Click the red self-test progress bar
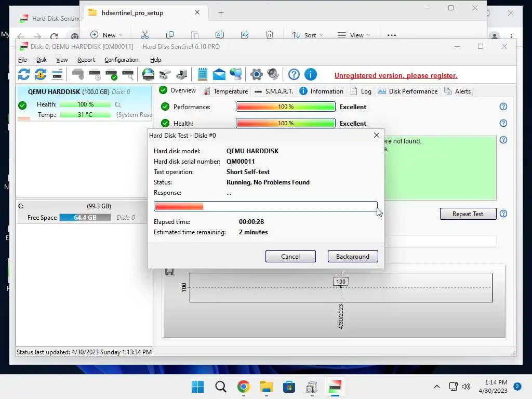532x399 pixels. pyautogui.click(x=265, y=206)
